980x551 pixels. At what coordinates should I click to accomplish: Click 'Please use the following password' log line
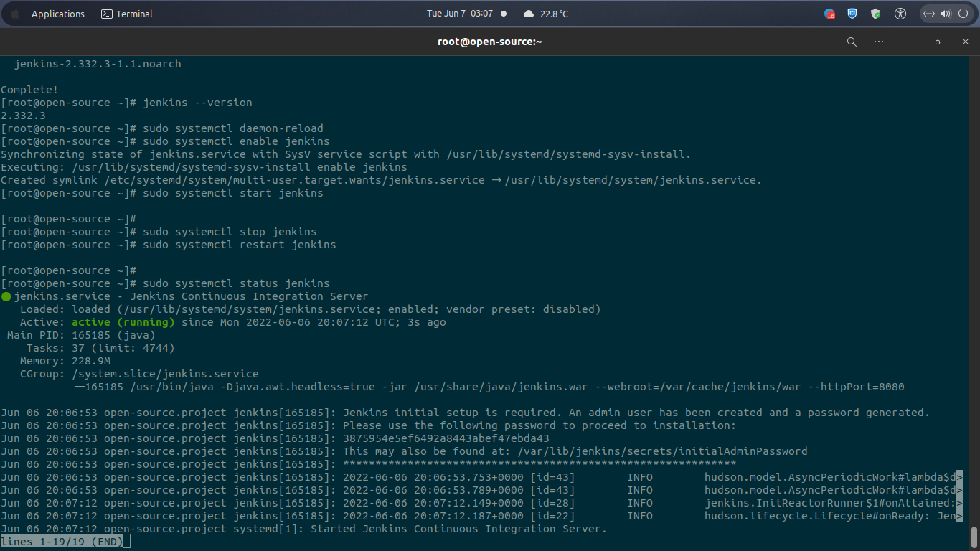pos(368,425)
